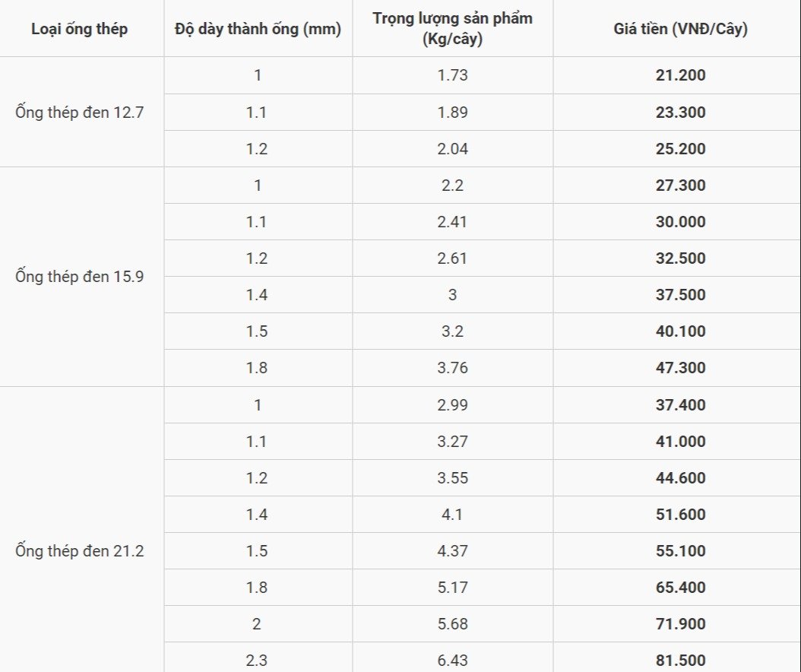The width and height of the screenshot is (801, 672).
Task: Click the price 30.000 cell
Action: click(x=680, y=222)
